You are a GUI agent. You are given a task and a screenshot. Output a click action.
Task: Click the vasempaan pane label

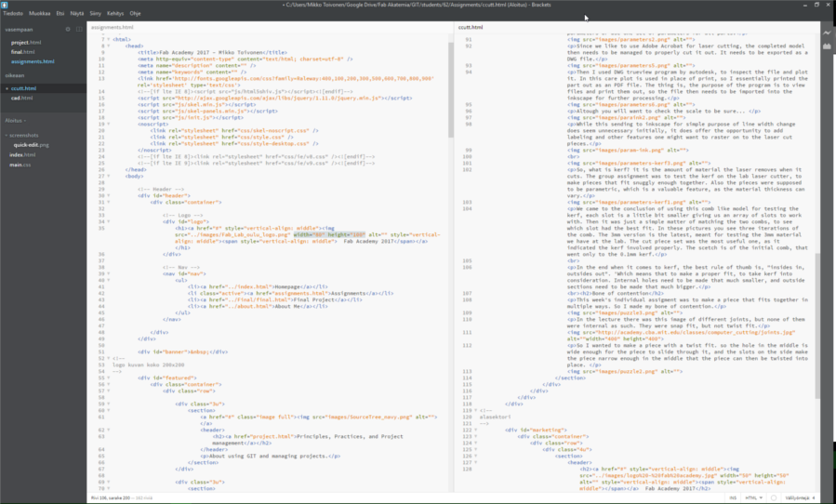pos(19,30)
